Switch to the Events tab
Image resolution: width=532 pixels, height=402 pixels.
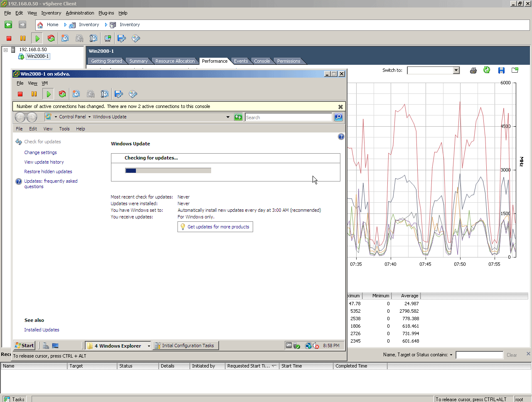pos(241,61)
